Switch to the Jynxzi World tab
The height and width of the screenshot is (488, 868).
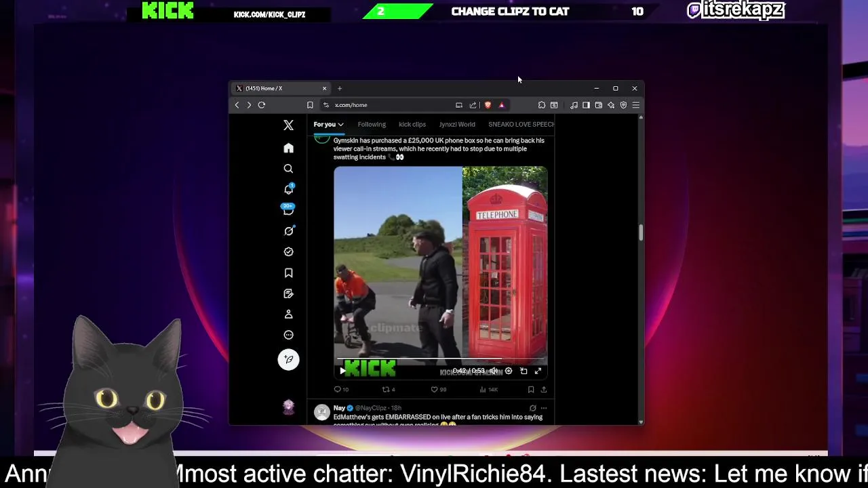pos(457,125)
